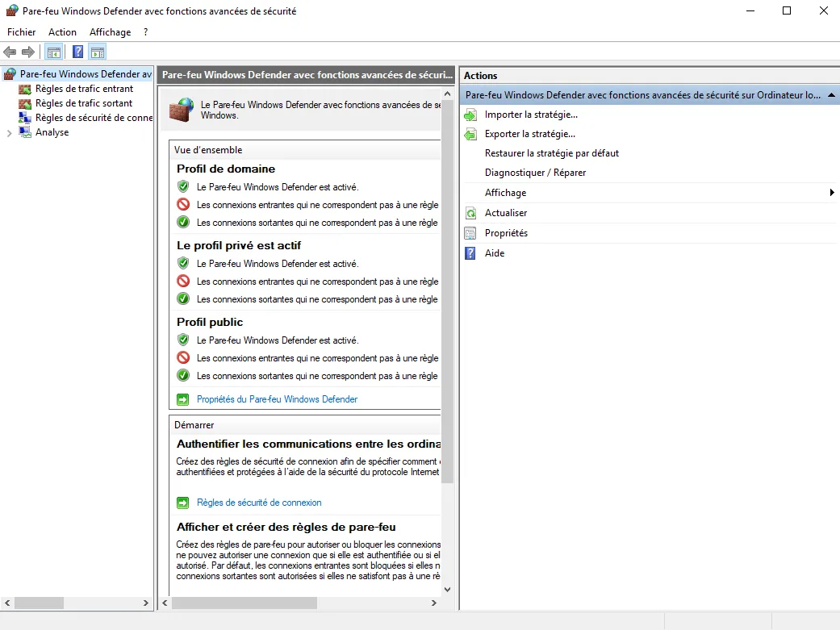Click green shield icon under Profil de domaine
This screenshot has height=630, width=840.
(183, 186)
